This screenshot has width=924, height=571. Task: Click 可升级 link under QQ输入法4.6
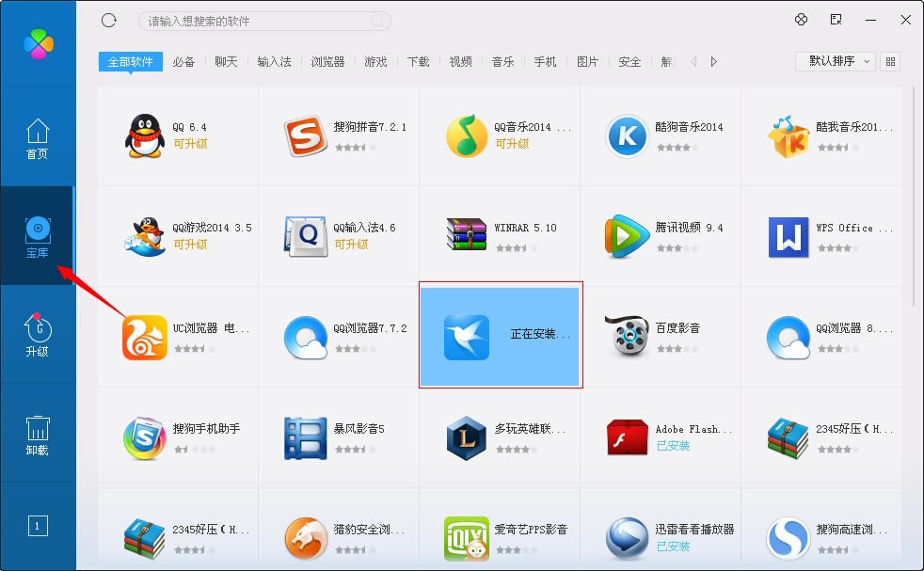point(351,245)
